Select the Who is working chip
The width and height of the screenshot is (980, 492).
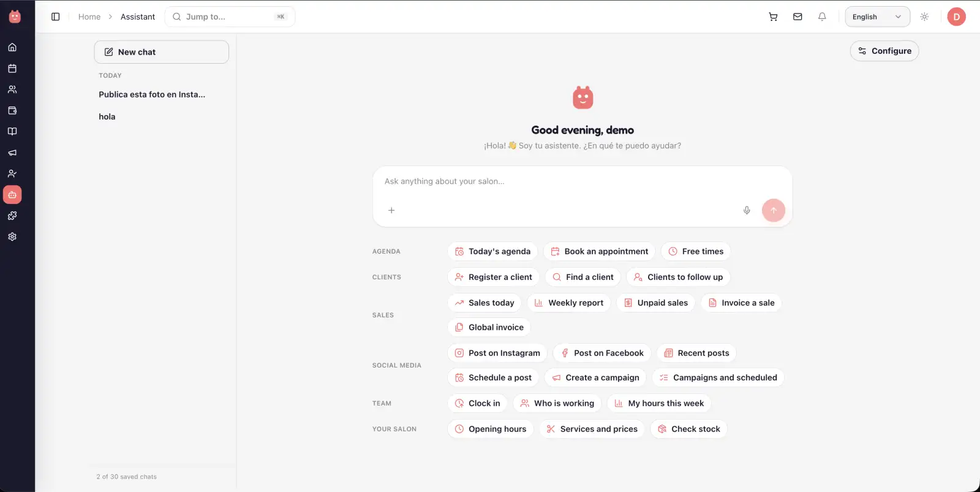557,403
